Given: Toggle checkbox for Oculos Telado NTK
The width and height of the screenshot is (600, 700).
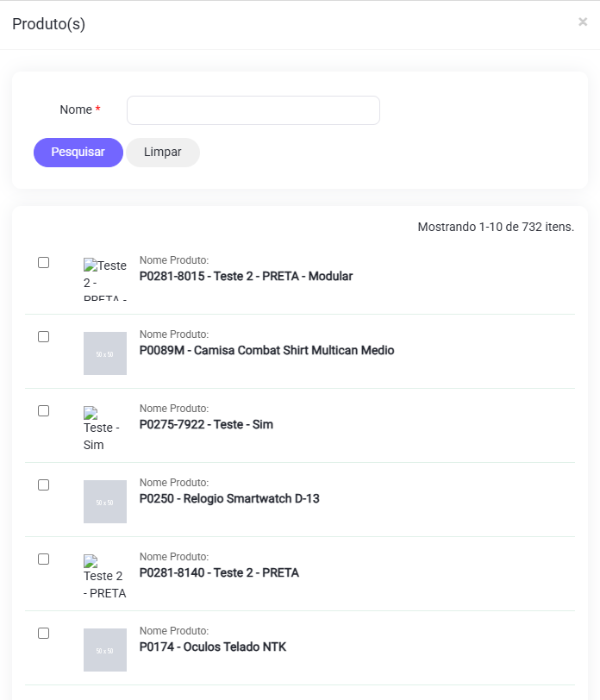Looking at the screenshot, I should coord(44,634).
